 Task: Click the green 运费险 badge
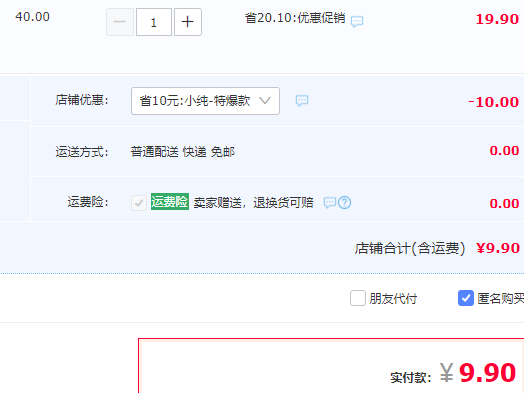170,202
